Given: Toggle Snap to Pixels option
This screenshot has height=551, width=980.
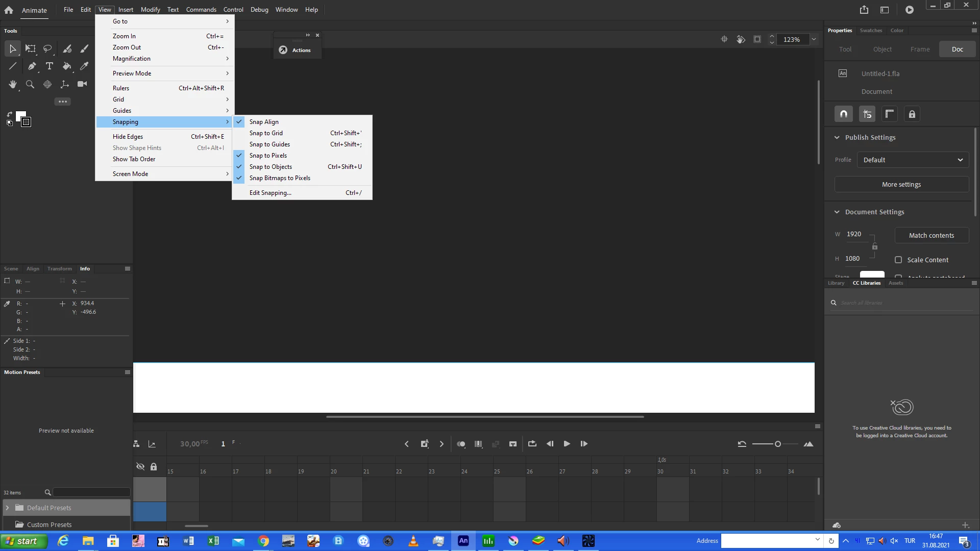Looking at the screenshot, I should [x=268, y=156].
